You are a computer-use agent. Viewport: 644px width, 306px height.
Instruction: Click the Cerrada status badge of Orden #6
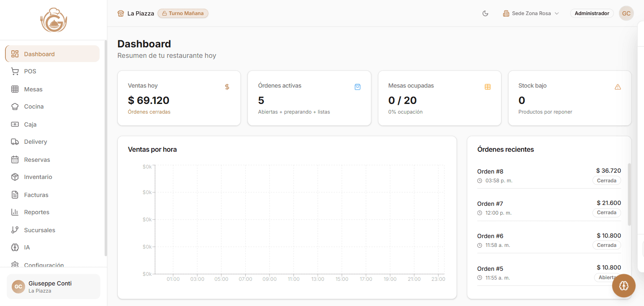click(x=607, y=245)
